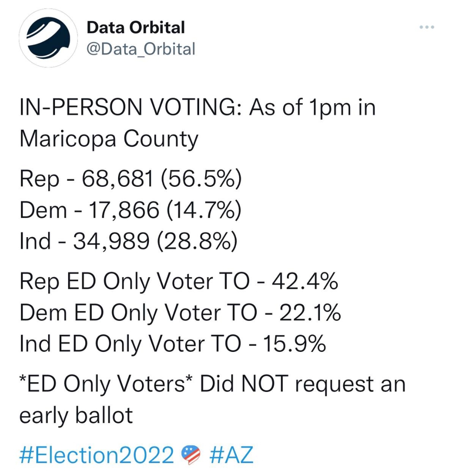Viewport: 458px width, 476px height.
Task: Click the Rep ED Only Voter TO line
Action: click(x=179, y=282)
